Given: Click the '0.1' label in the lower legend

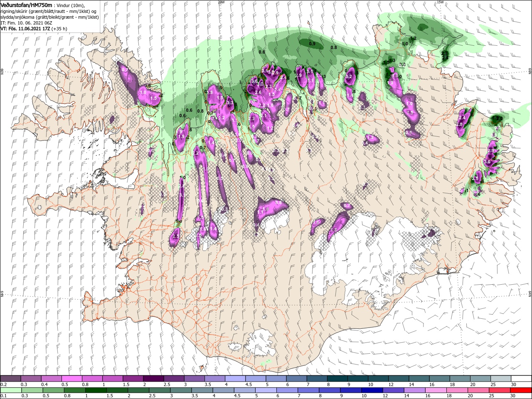Looking at the screenshot, I should point(4,396).
